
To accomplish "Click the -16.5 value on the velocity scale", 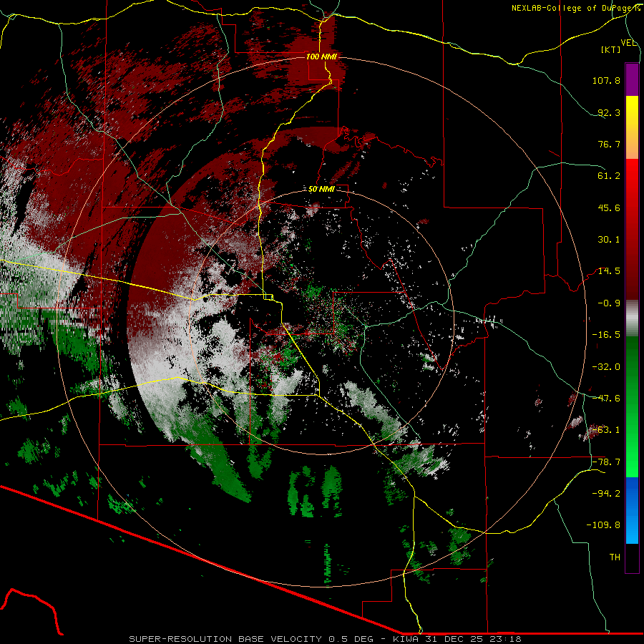I will [606, 335].
